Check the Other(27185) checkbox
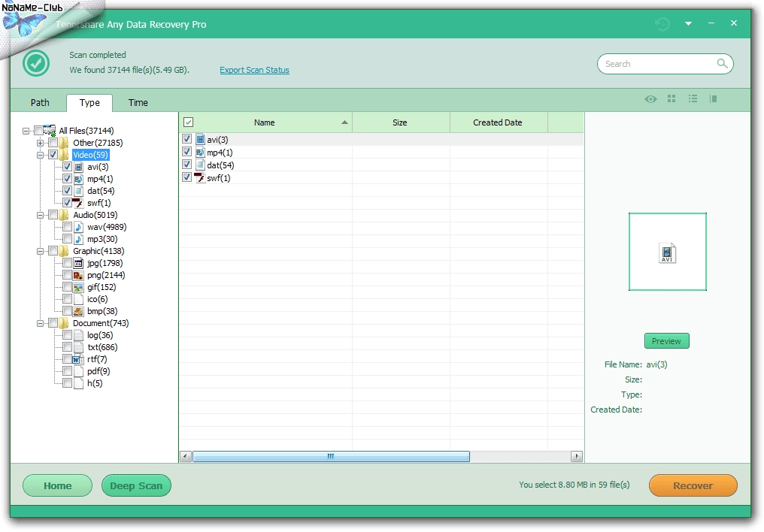764x532 pixels. pyautogui.click(x=53, y=143)
